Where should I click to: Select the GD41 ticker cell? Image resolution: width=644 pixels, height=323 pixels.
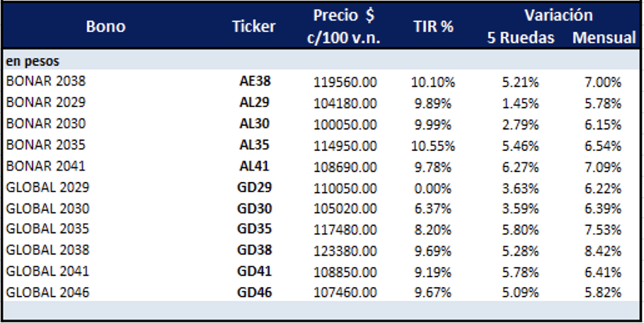[x=254, y=271]
